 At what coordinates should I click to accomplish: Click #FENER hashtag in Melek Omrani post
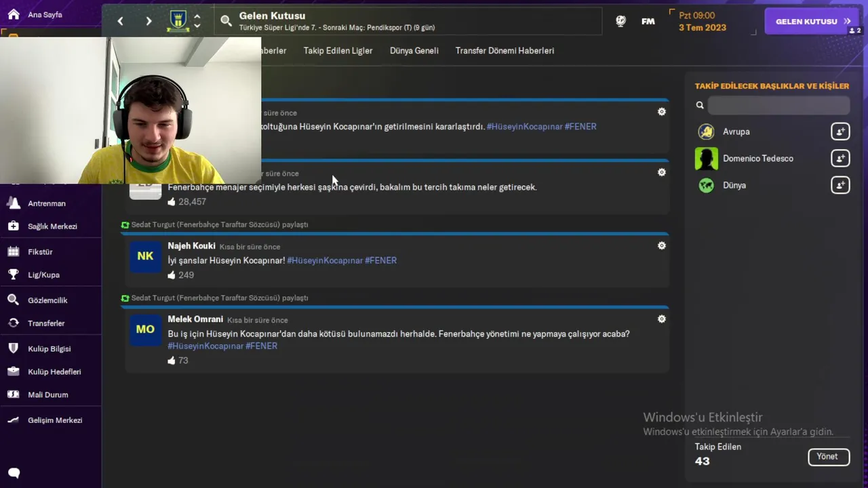tap(261, 346)
